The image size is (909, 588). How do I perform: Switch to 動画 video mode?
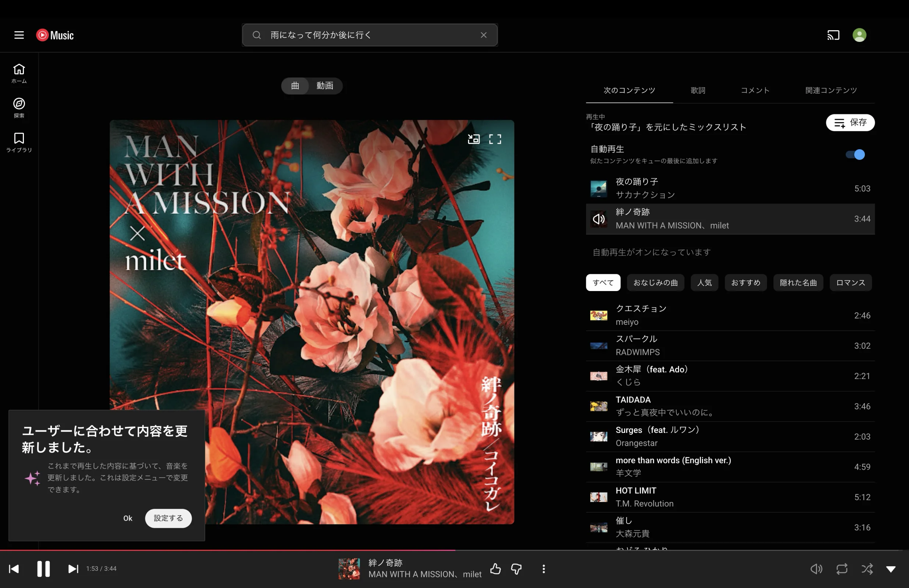pyautogui.click(x=325, y=86)
